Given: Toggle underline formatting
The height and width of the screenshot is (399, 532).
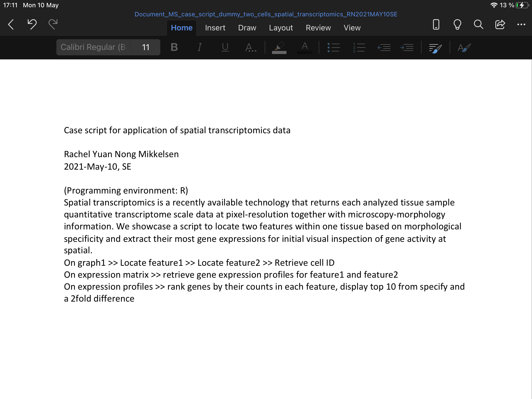Looking at the screenshot, I should tap(225, 47).
